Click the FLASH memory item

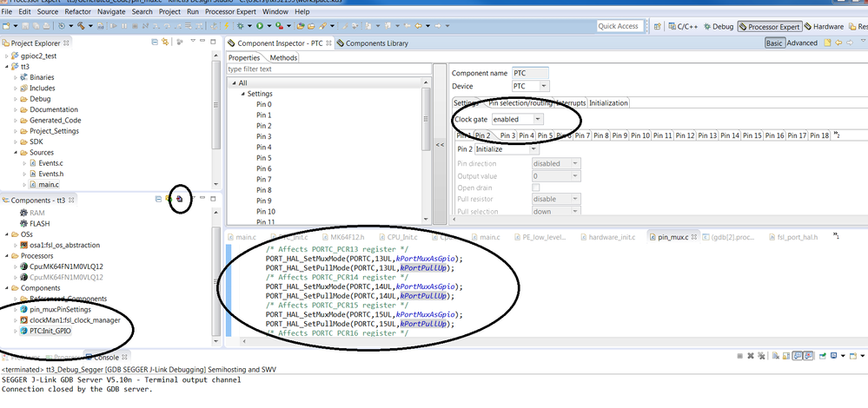coord(40,223)
